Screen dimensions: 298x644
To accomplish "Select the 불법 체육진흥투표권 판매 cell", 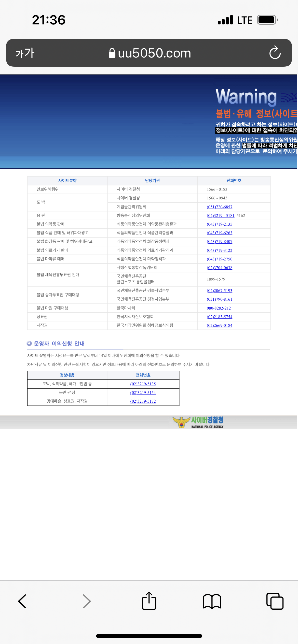I will point(67,275).
